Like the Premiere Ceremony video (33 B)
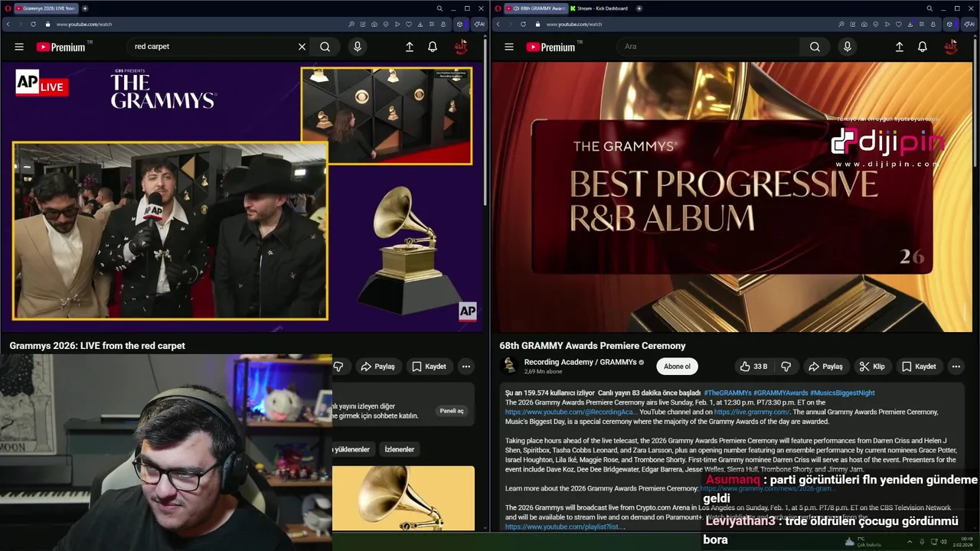The height and width of the screenshot is (551, 980). point(753,367)
